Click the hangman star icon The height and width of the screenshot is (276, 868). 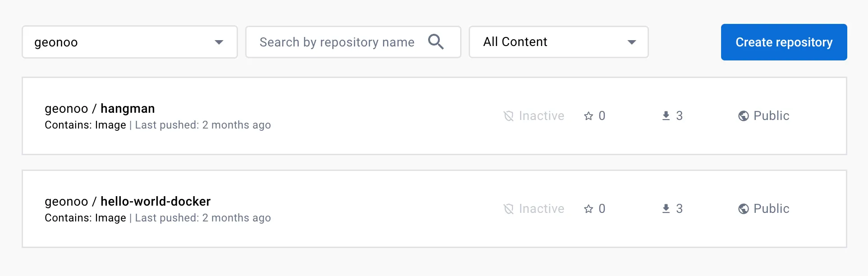click(x=588, y=116)
